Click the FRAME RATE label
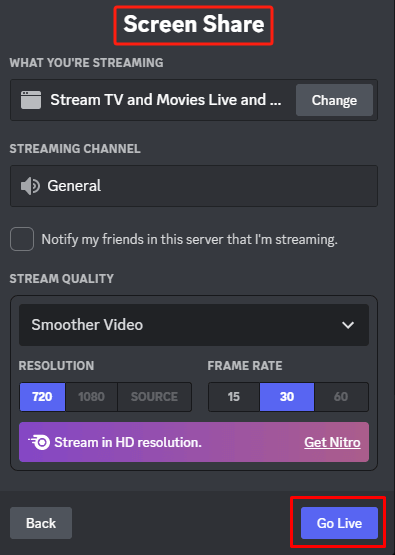The width and height of the screenshot is (395, 555). pos(245,366)
